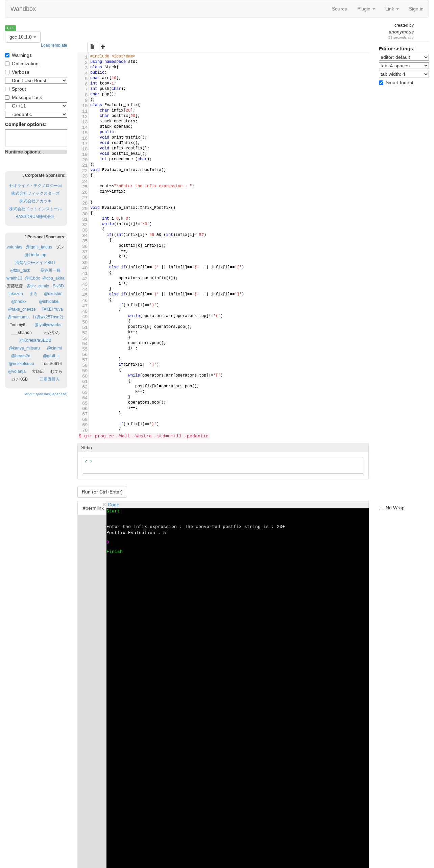The image size is (434, 868).
Task: Click the green 'Finish' output text
Action: [115, 552]
